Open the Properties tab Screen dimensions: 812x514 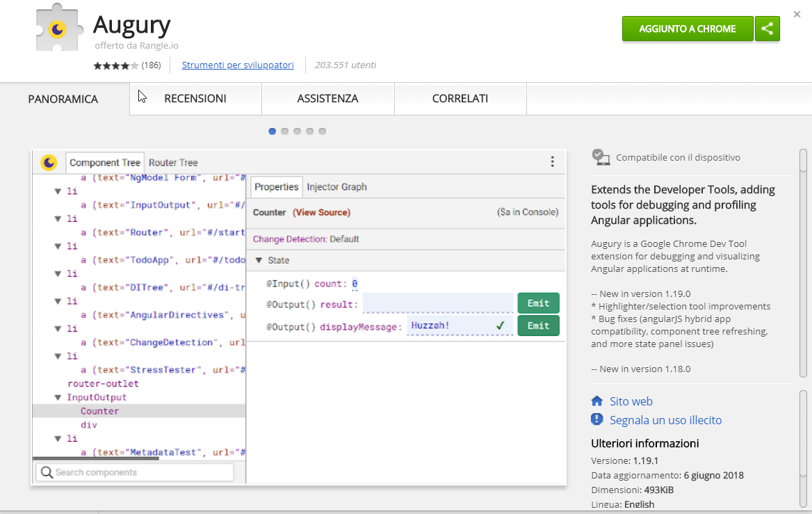coord(277,186)
